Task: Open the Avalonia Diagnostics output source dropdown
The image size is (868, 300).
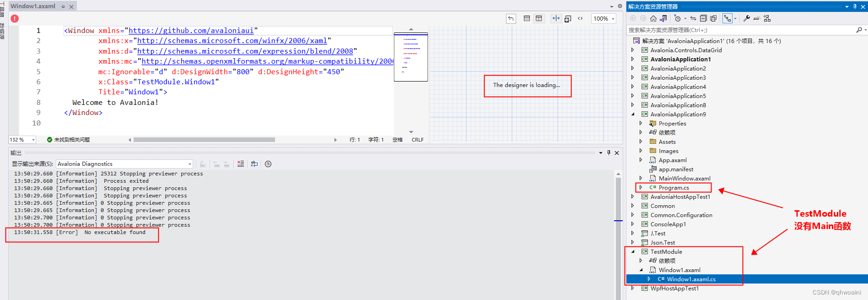Action: click(124, 164)
